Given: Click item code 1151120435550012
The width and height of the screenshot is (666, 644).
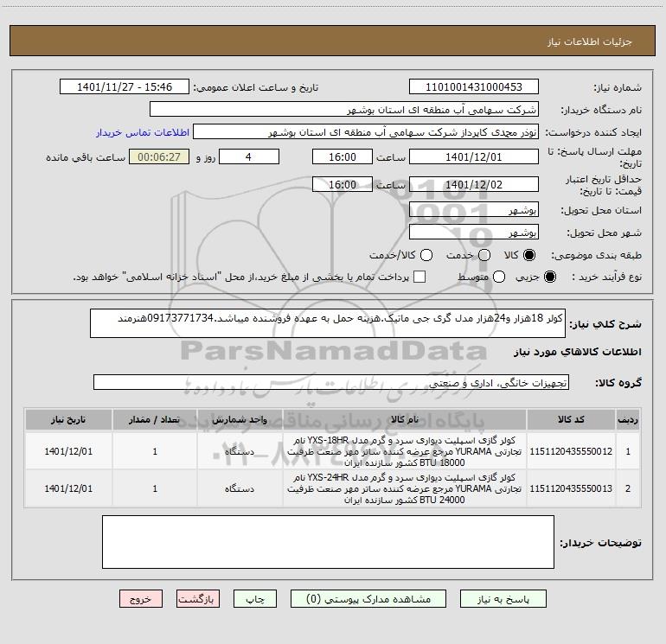Looking at the screenshot, I should [571, 451].
